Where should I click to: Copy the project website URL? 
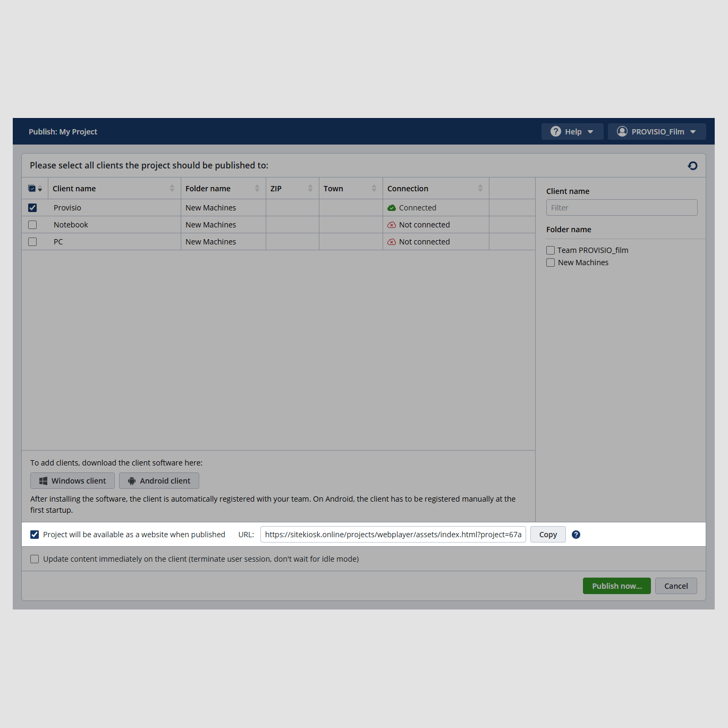click(x=548, y=535)
